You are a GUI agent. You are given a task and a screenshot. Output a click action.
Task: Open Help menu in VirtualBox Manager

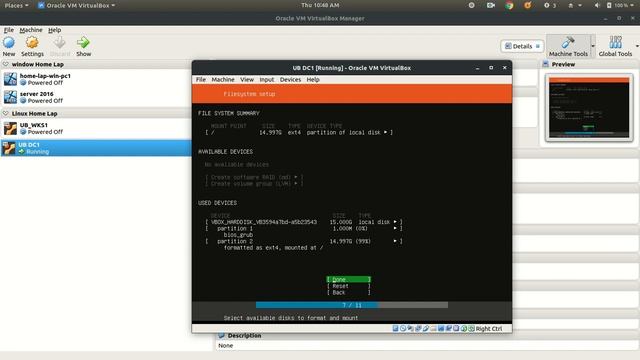tap(54, 30)
